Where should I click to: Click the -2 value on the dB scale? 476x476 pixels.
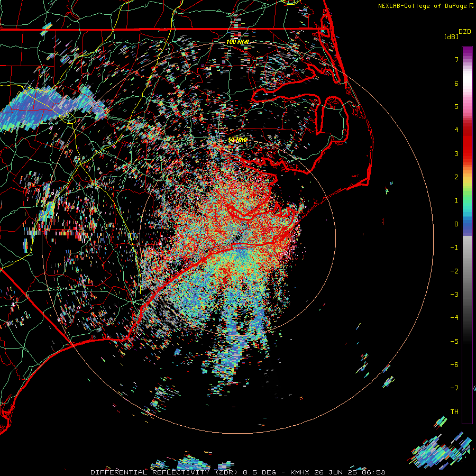point(454,271)
